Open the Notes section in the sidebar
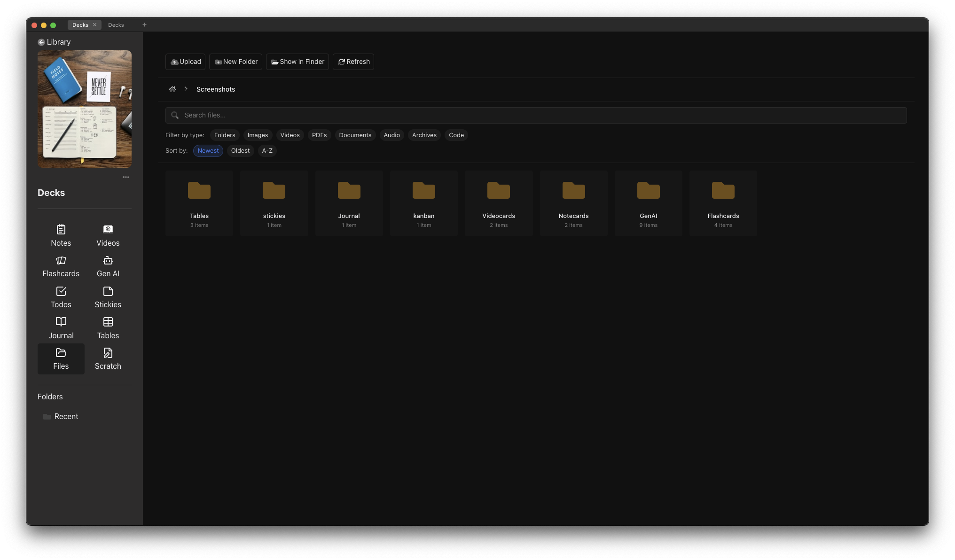 (x=61, y=235)
